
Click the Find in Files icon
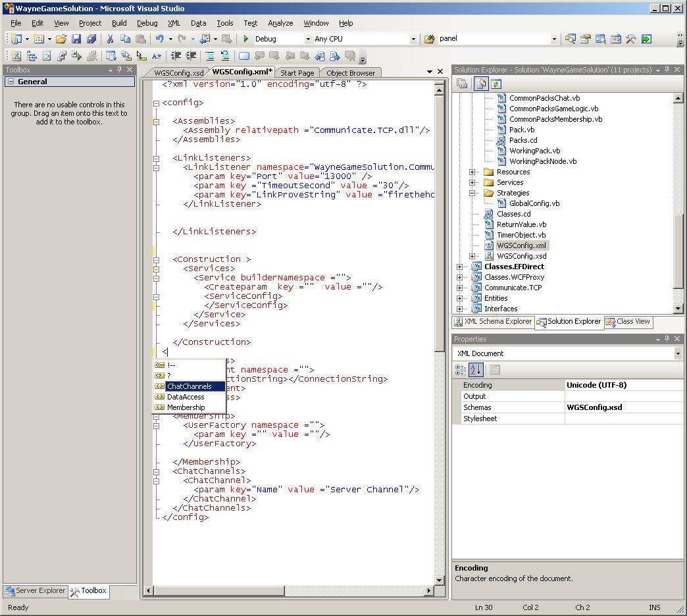(429, 39)
